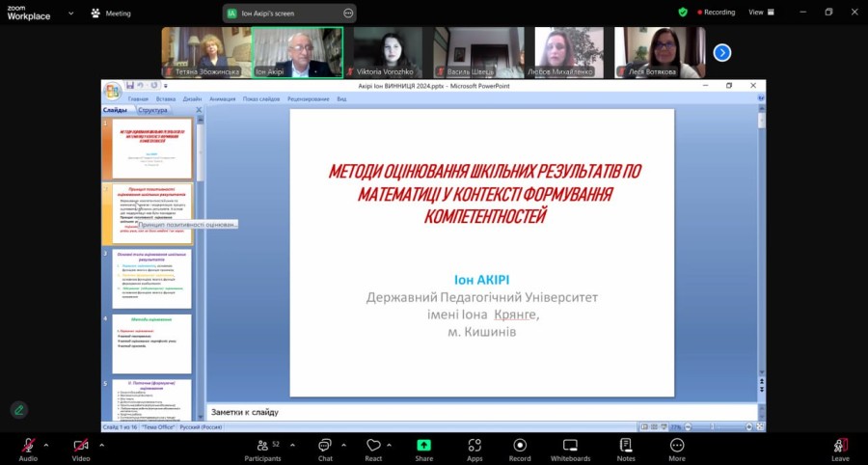Click the Redo icon in quick access toolbar
The height and width of the screenshot is (465, 868).
click(x=154, y=85)
